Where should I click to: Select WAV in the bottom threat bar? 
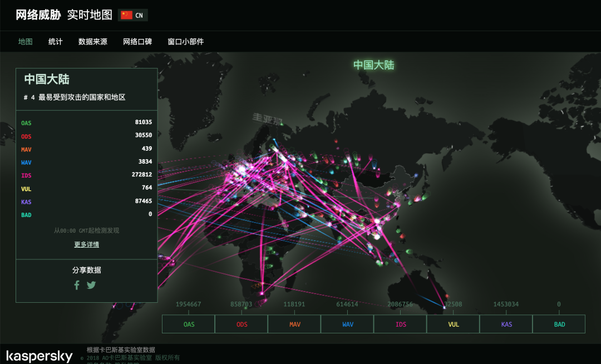point(347,323)
